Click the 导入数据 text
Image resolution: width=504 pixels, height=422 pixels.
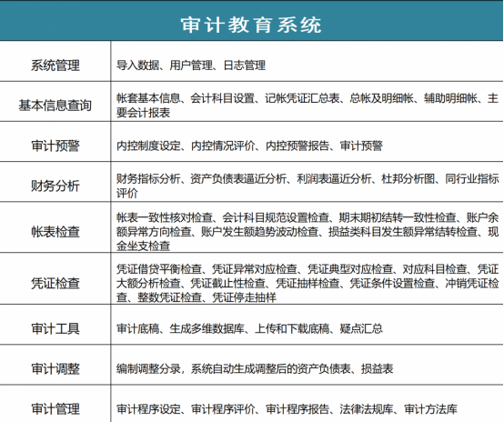(137, 65)
